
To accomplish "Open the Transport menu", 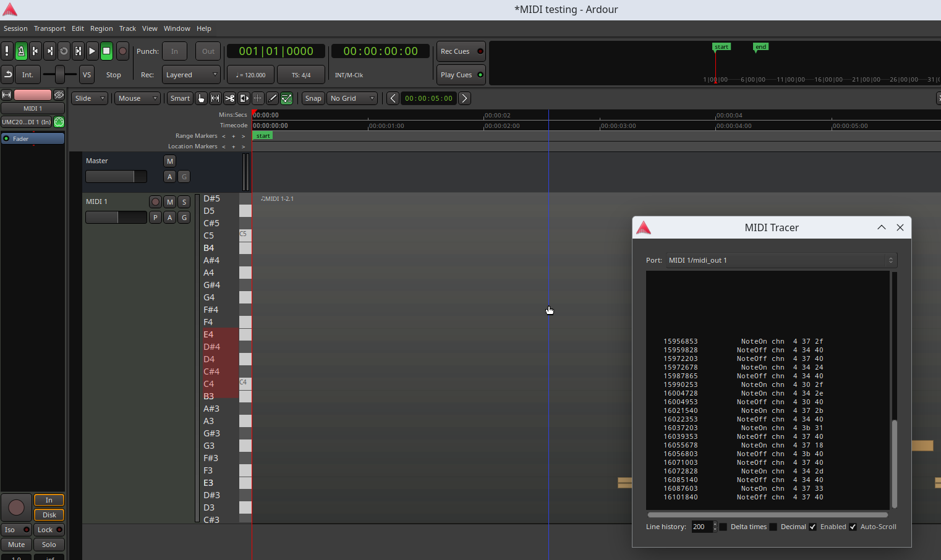I will pos(49,28).
